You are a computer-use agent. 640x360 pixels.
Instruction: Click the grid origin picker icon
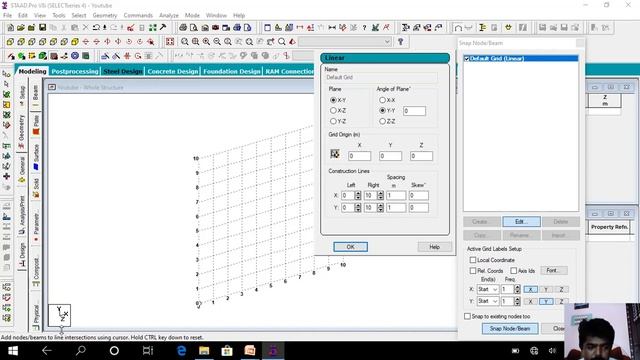point(335,154)
